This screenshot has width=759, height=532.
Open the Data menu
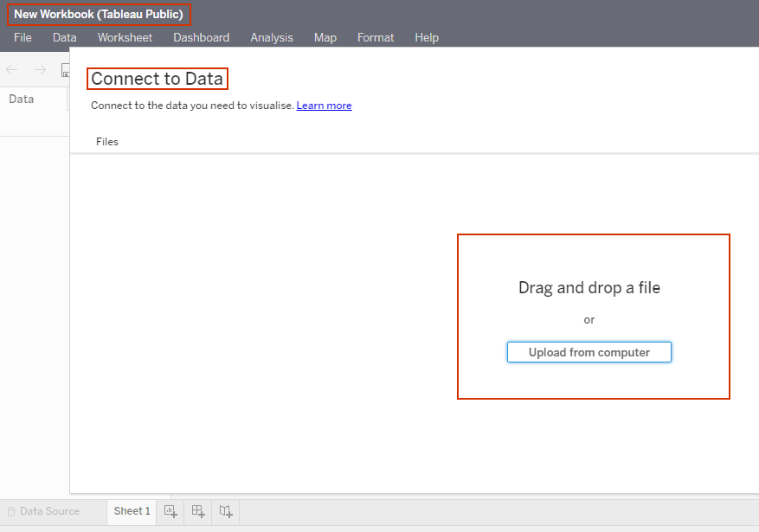[64, 38]
